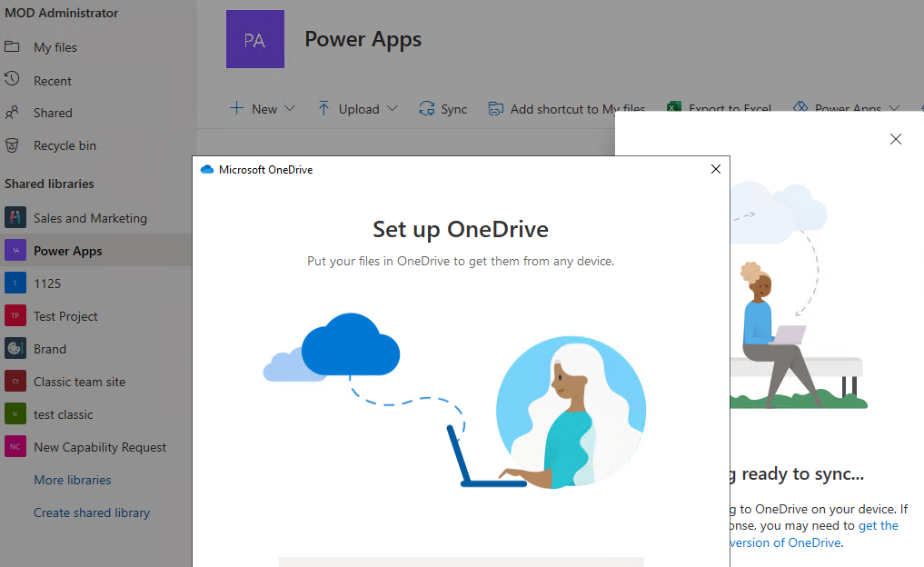
Task: Click the Add shortcut folder icon
Action: pyautogui.click(x=495, y=108)
